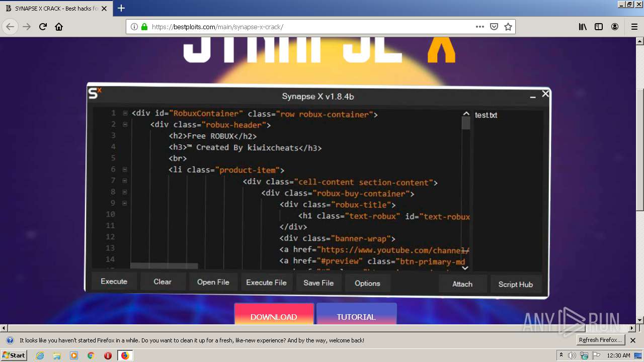Click Save File button
644x362 pixels.
318,283
